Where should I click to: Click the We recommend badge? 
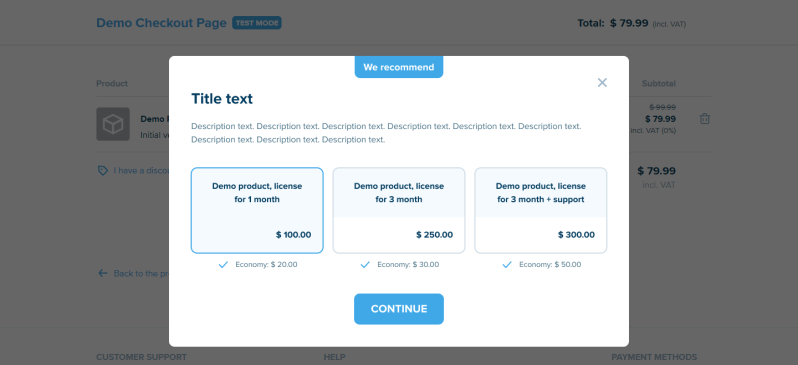(399, 67)
